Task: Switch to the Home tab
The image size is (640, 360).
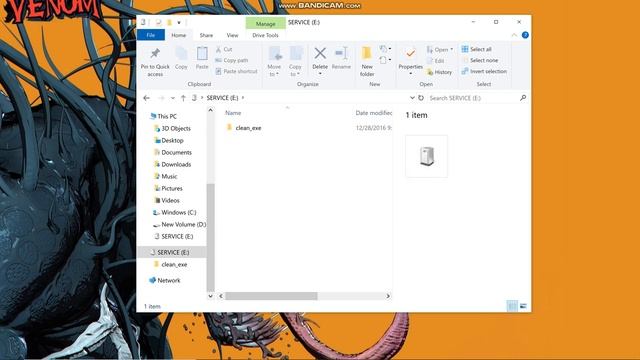Action: tap(178, 35)
